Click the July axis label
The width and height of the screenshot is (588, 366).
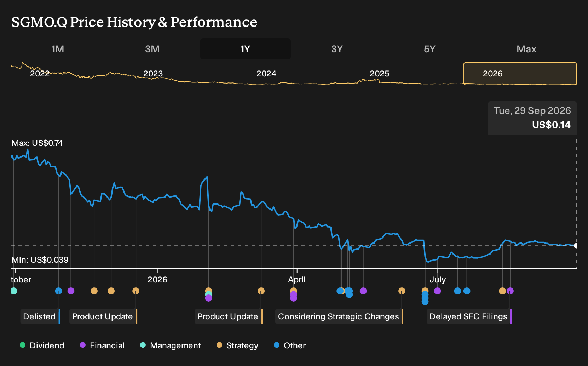tap(438, 280)
